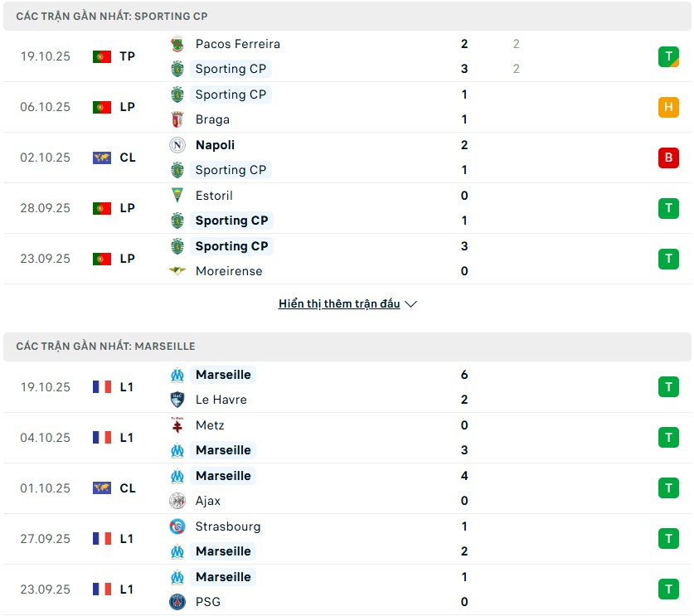Click the highlighted Marseille team name

(x=223, y=375)
